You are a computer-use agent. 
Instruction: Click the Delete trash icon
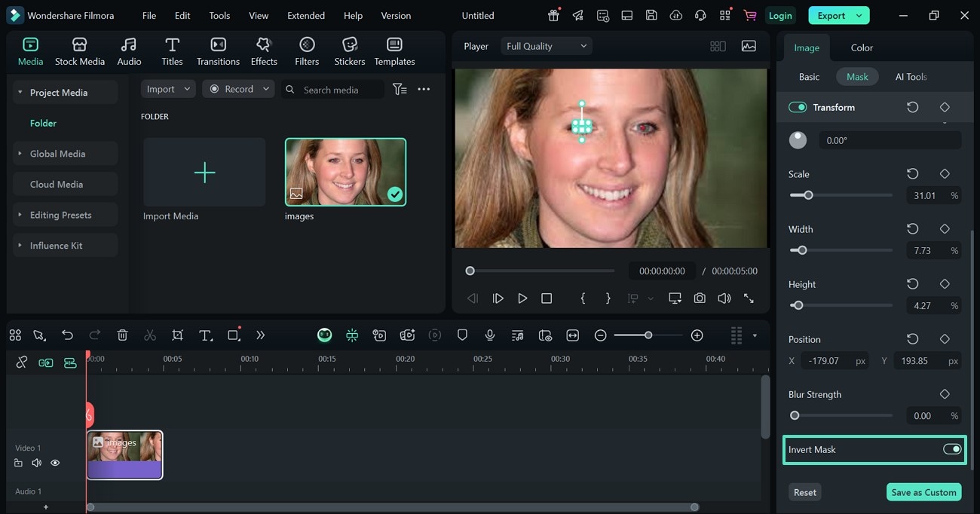pos(123,335)
